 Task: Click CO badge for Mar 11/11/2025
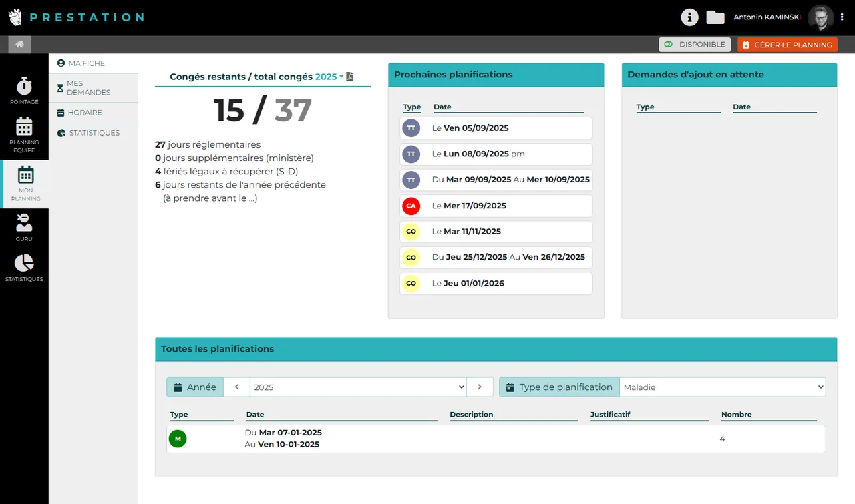[411, 232]
